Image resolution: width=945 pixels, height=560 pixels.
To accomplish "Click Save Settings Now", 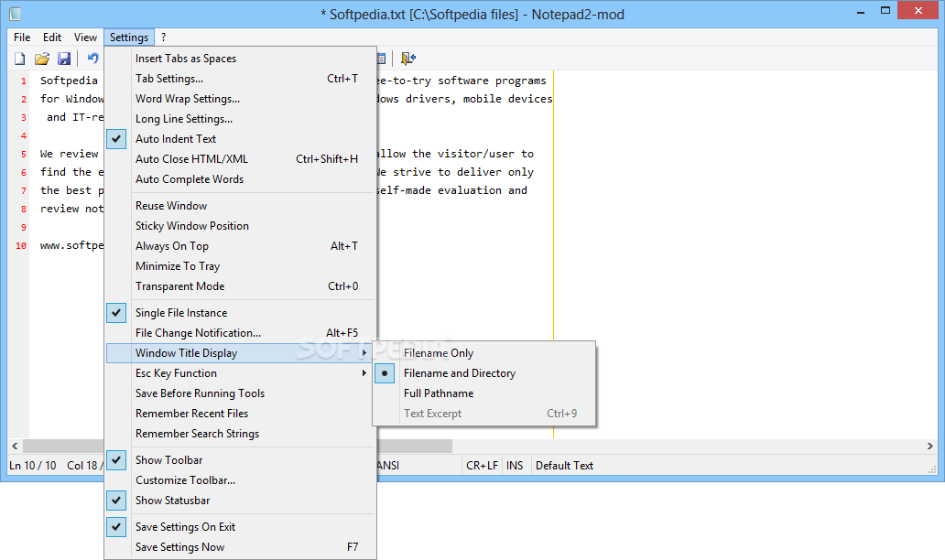I will 241,547.
